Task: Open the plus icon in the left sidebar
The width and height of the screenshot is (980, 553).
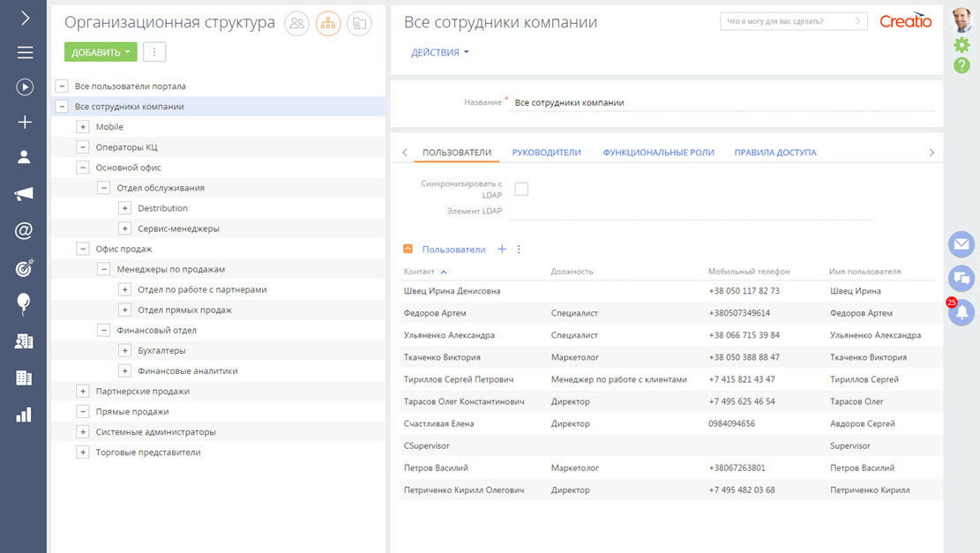Action: coord(24,122)
